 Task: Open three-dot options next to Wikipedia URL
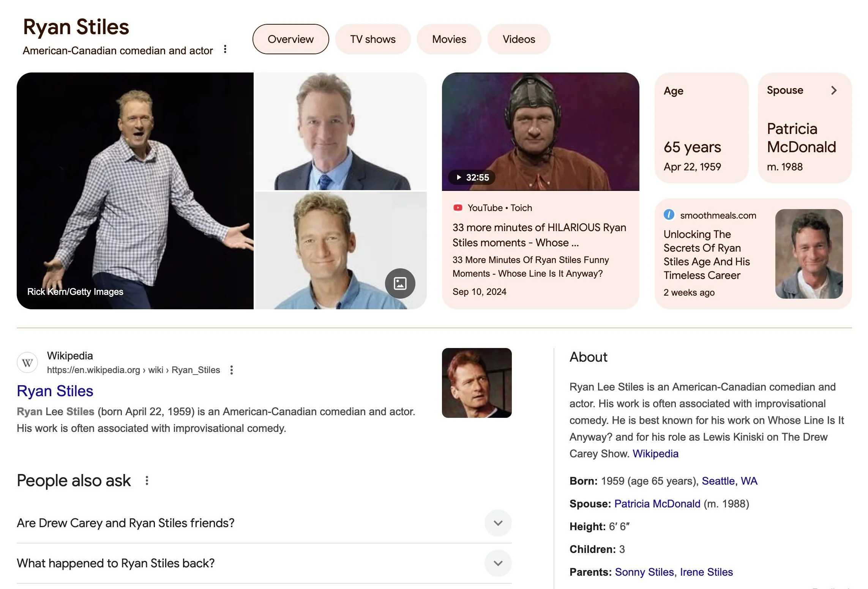click(x=232, y=370)
